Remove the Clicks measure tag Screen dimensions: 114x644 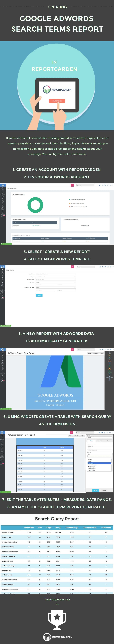click(88, 450)
